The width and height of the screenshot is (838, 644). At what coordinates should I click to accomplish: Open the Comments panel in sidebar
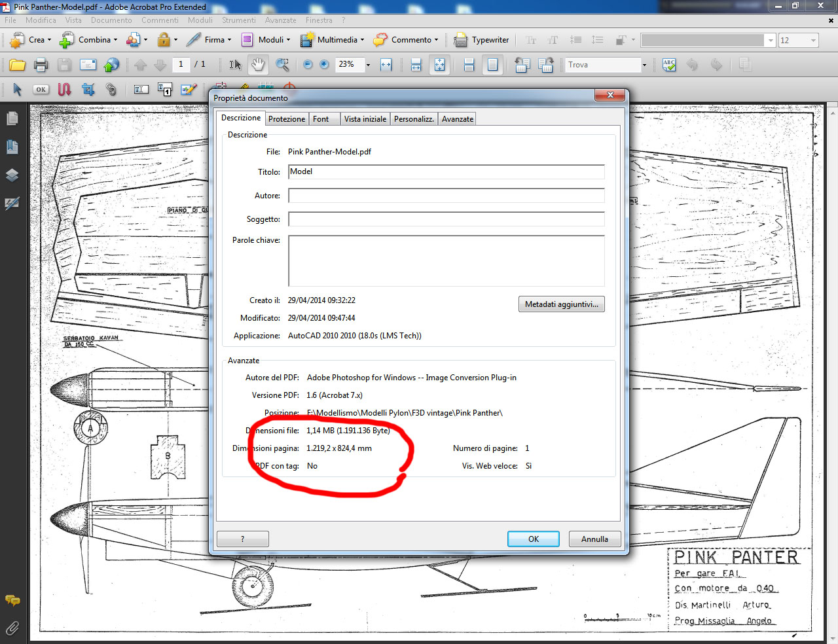click(x=12, y=600)
